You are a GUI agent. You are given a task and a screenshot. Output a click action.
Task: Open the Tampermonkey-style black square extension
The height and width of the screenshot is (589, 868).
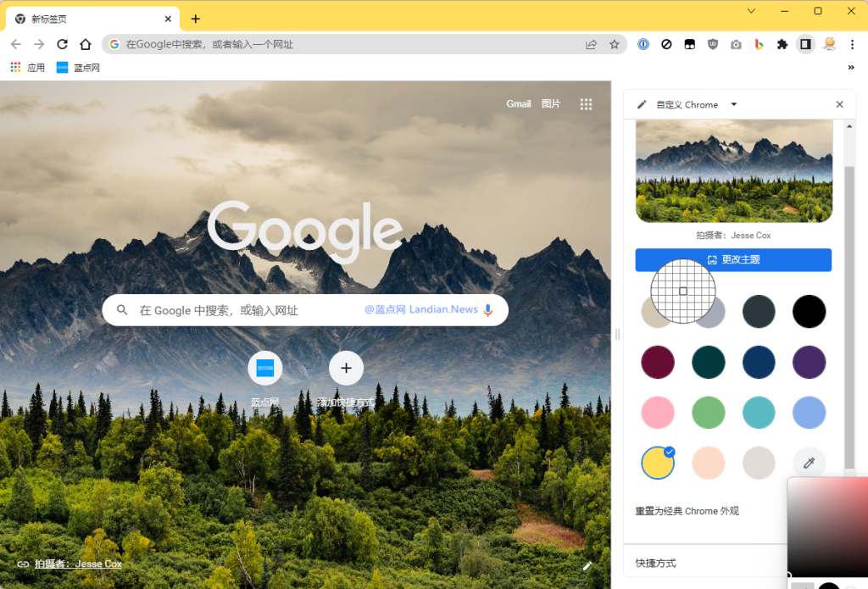coord(690,44)
